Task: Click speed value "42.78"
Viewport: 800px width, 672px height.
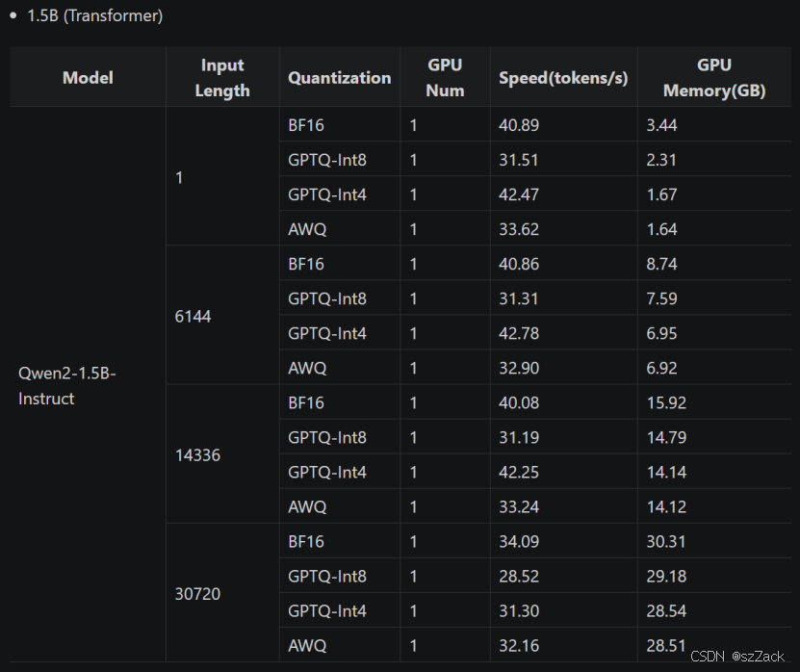Action: (x=519, y=333)
